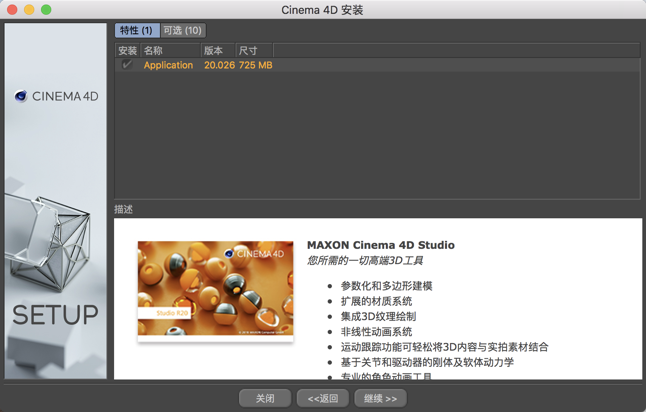Click the 描述 section label
The image size is (646, 412).
coord(123,209)
